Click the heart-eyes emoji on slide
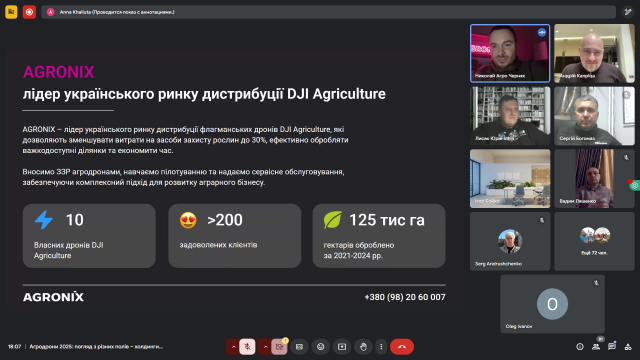The width and height of the screenshot is (640, 360). pos(188,220)
